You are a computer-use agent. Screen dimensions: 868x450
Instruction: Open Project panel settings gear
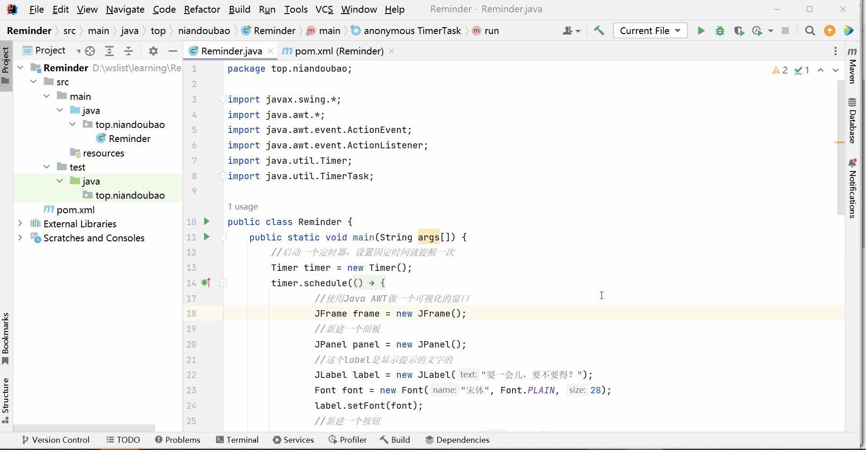tap(153, 51)
